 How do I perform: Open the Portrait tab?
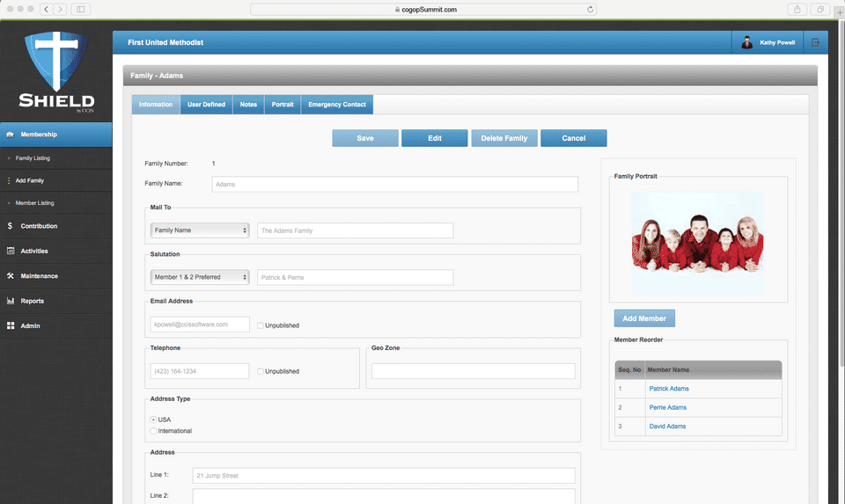283,105
